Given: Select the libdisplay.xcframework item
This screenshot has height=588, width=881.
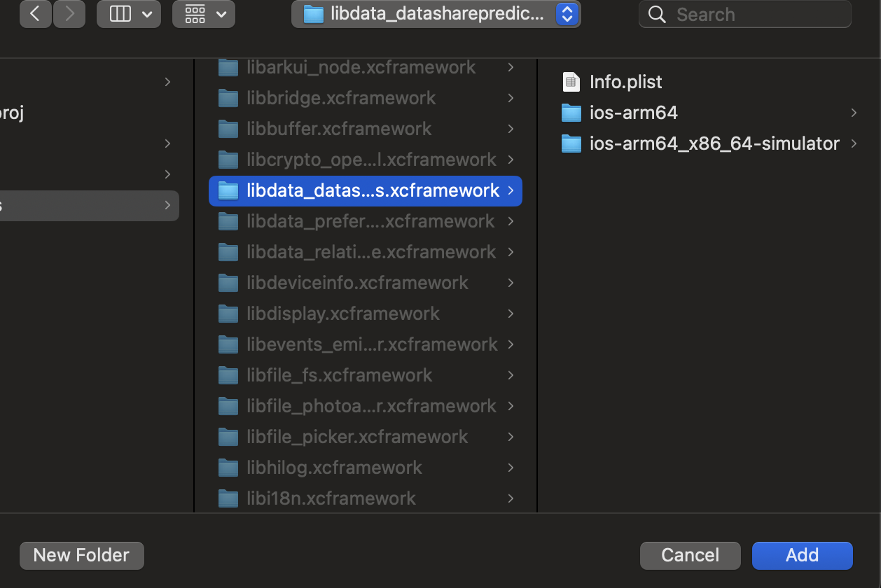Looking at the screenshot, I should pos(343,314).
